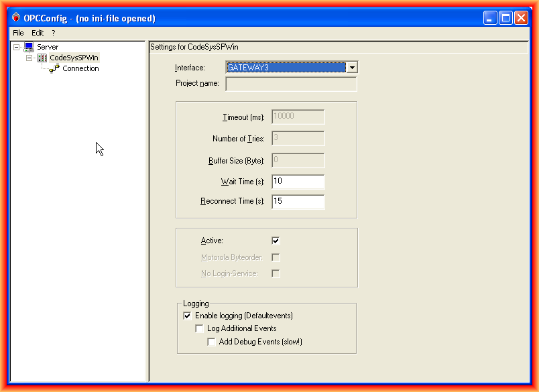The width and height of the screenshot is (539, 392).
Task: Maximize the OPCConfig window
Action: click(506, 18)
